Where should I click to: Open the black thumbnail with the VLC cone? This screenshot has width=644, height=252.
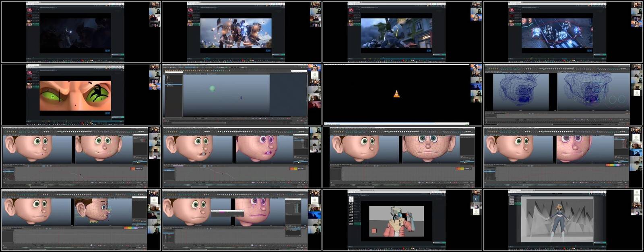[402, 95]
